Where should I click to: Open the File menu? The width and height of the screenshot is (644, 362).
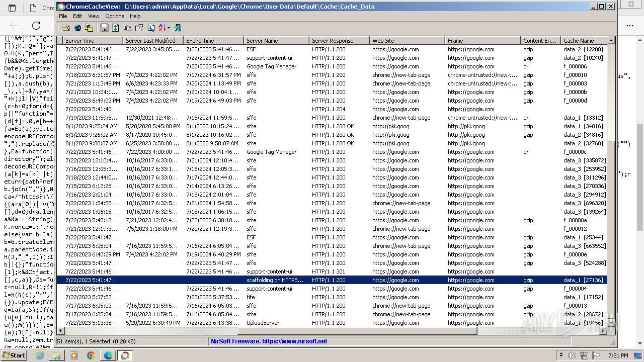[63, 16]
